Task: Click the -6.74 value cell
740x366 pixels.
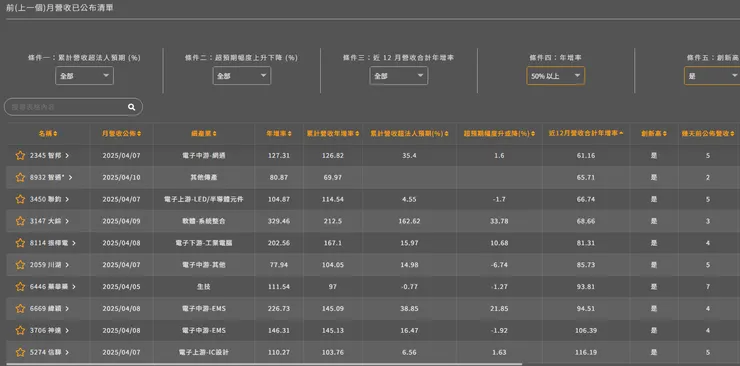Action: (x=499, y=265)
